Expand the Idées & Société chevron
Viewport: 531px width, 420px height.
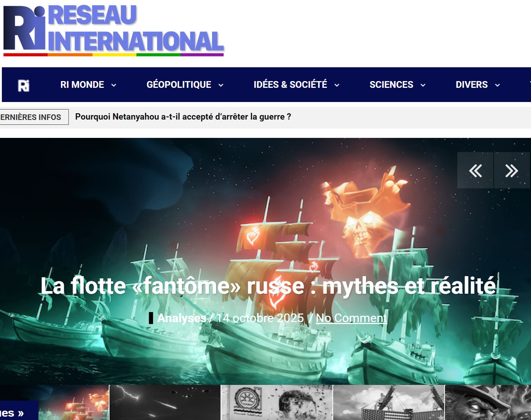tap(337, 85)
